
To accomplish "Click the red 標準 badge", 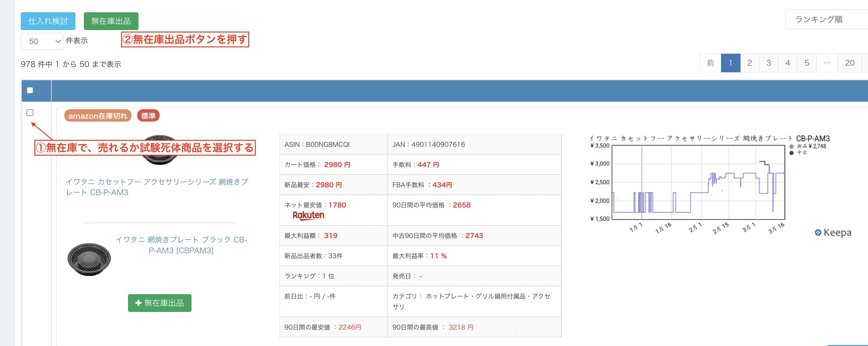I will click(x=148, y=116).
